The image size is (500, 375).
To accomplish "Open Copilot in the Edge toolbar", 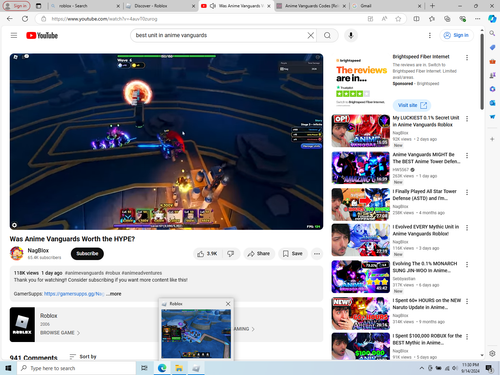I will click(492, 19).
